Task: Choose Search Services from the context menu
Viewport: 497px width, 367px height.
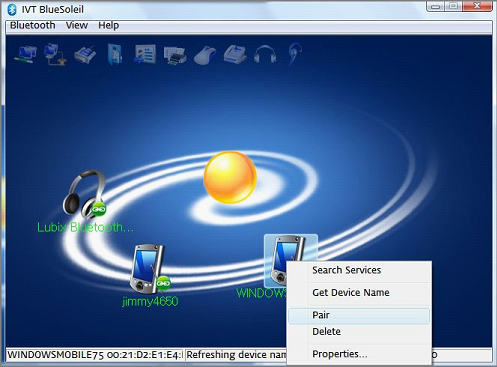Action: 359,270
